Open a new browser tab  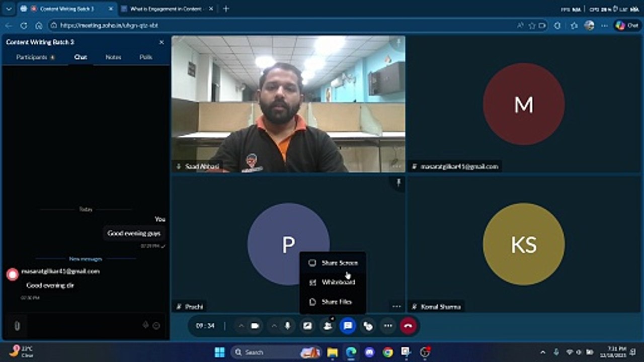pyautogui.click(x=226, y=9)
